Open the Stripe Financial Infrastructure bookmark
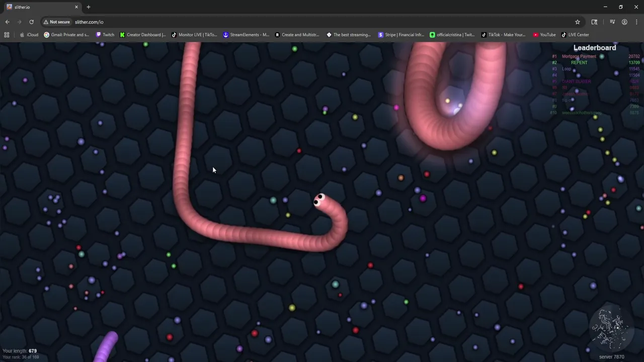 [401, 35]
